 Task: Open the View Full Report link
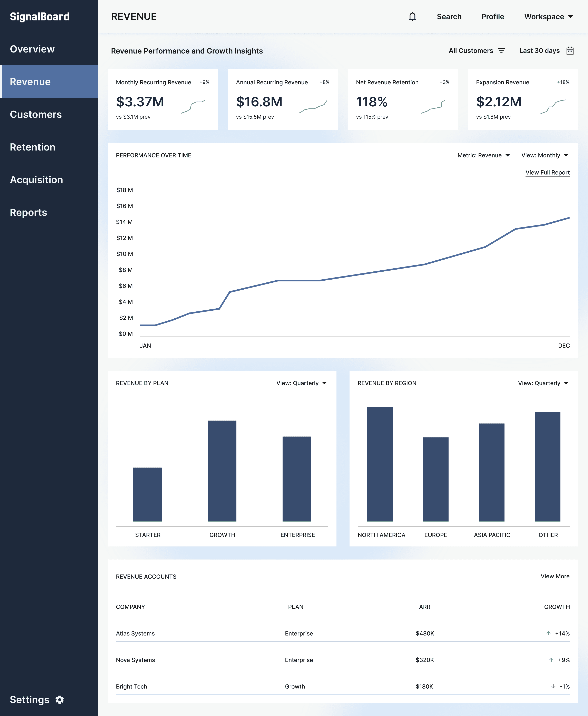click(x=547, y=173)
